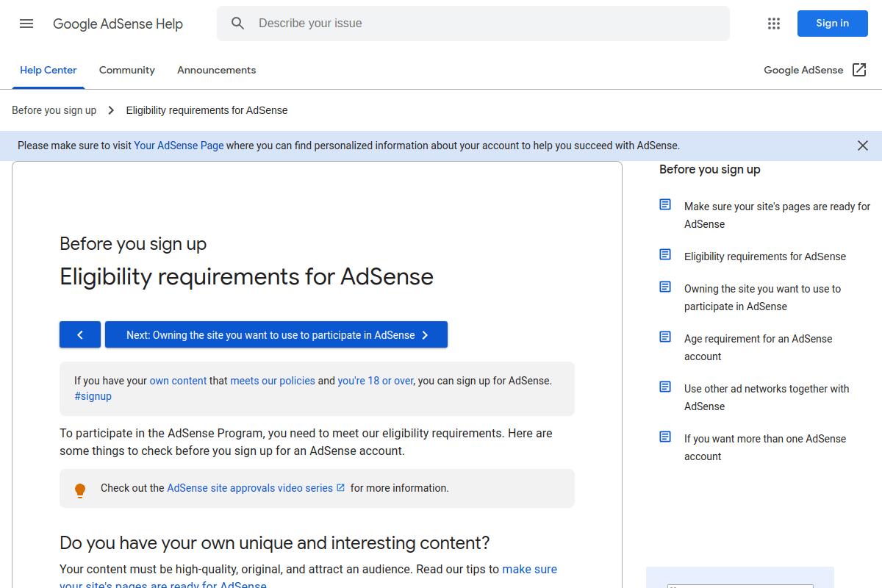Open the Announcements tab
Image resolution: width=882 pixels, height=588 pixels.
(216, 70)
